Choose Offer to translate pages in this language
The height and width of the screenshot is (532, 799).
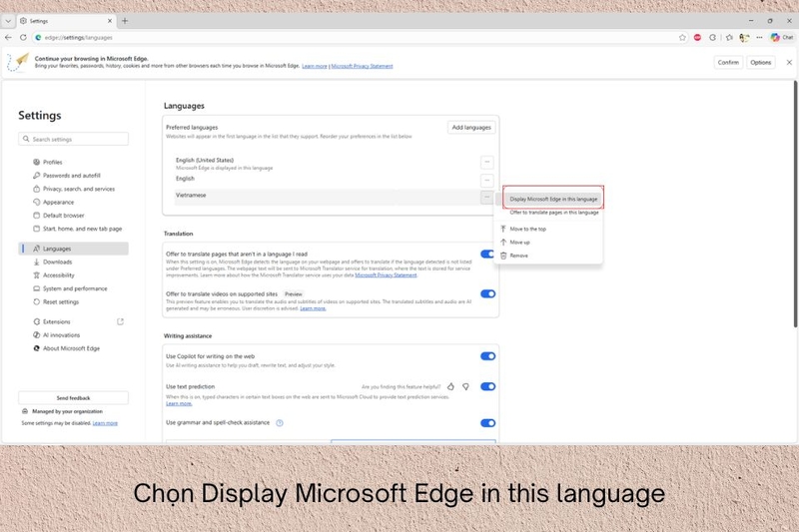pos(554,213)
